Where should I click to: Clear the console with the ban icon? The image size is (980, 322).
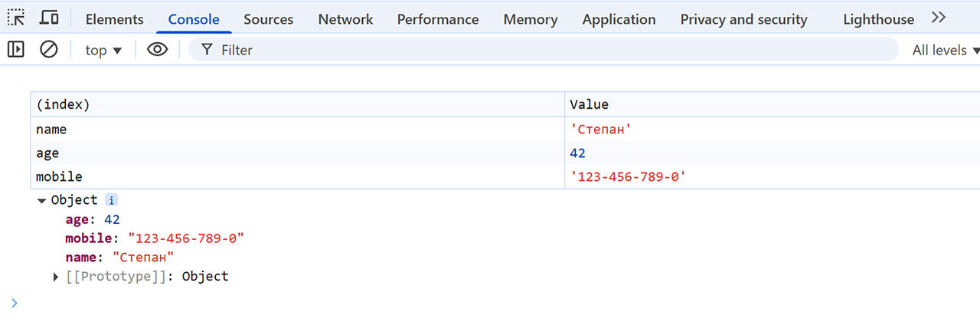point(49,50)
